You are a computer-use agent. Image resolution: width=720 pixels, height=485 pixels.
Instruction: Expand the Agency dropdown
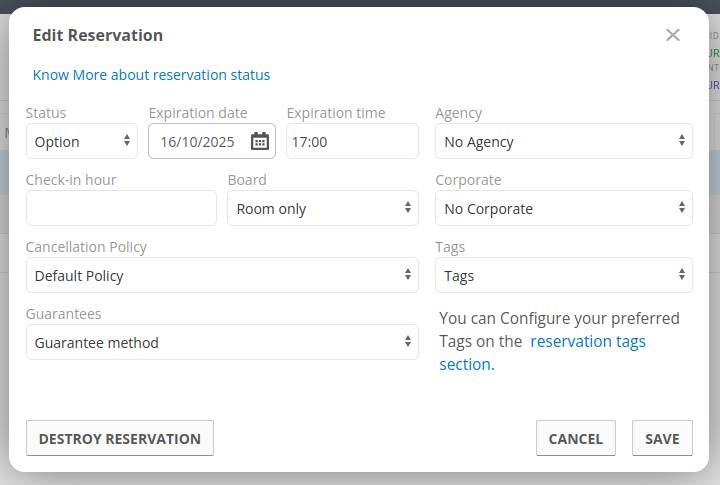(x=563, y=141)
